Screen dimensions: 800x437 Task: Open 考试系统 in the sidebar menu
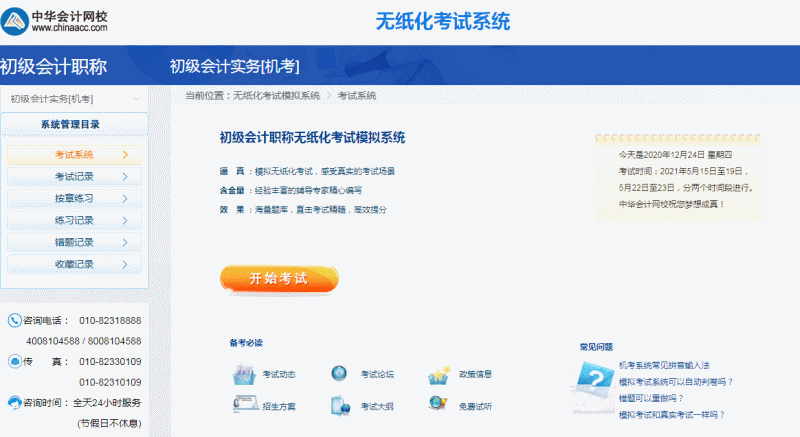74,155
